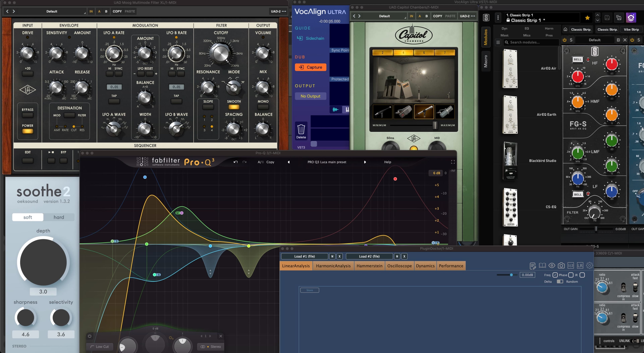Image resolution: width=644 pixels, height=353 pixels.
Task: Click the Pro-Q 3 band power icon
Action: click(x=90, y=336)
